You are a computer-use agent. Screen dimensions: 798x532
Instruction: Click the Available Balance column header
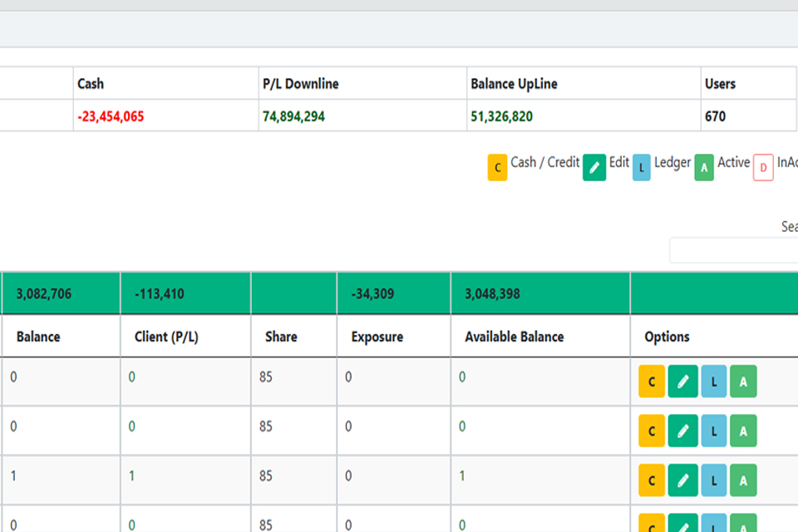(514, 337)
